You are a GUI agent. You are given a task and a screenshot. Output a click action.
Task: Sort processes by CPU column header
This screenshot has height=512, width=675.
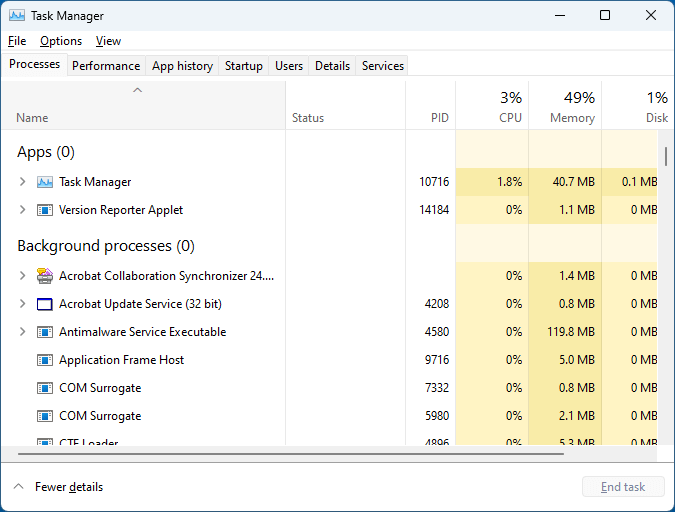(x=492, y=106)
